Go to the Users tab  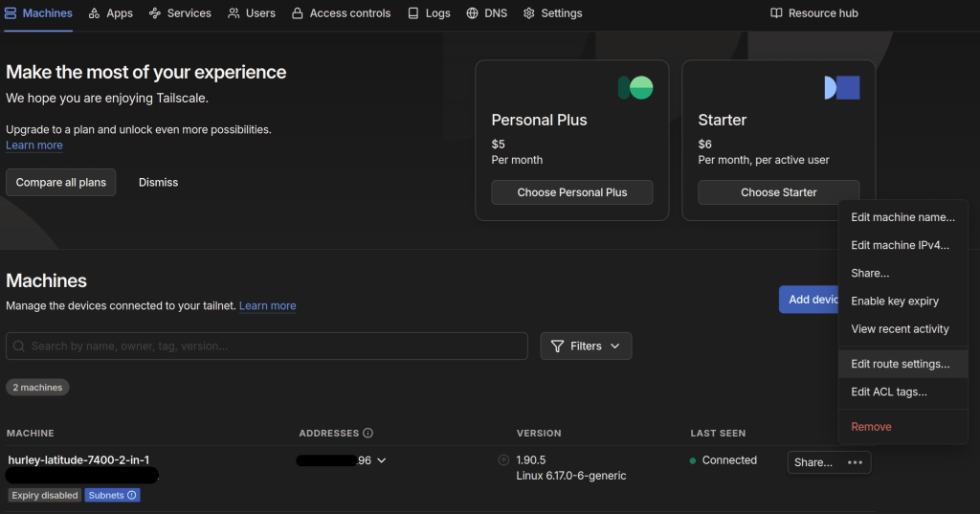pos(252,13)
